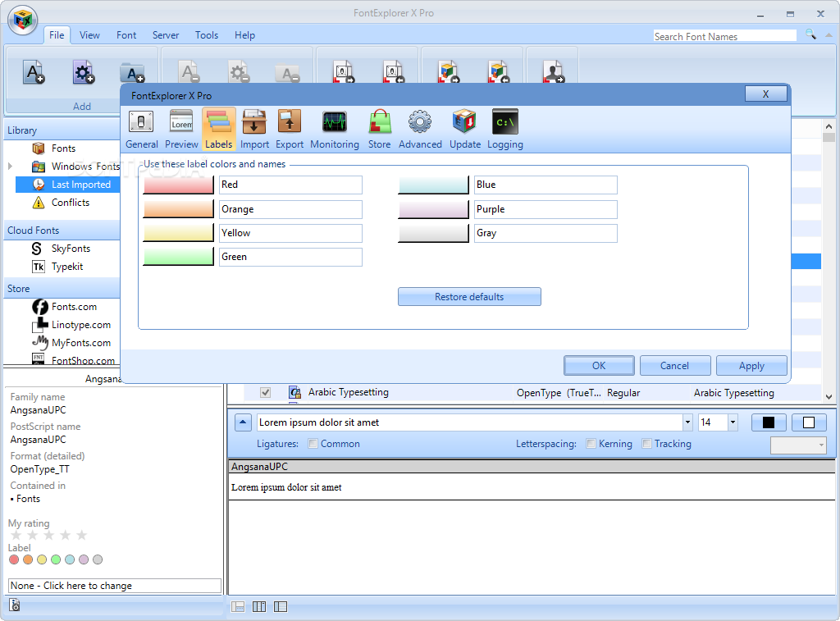The height and width of the screenshot is (621, 840).
Task: Set rating with the fifth star
Action: [82, 535]
